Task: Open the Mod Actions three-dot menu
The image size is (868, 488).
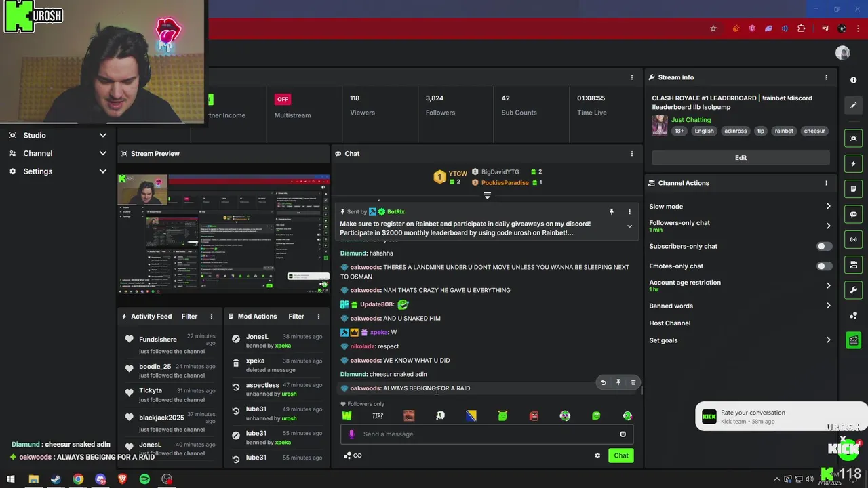Action: point(319,317)
